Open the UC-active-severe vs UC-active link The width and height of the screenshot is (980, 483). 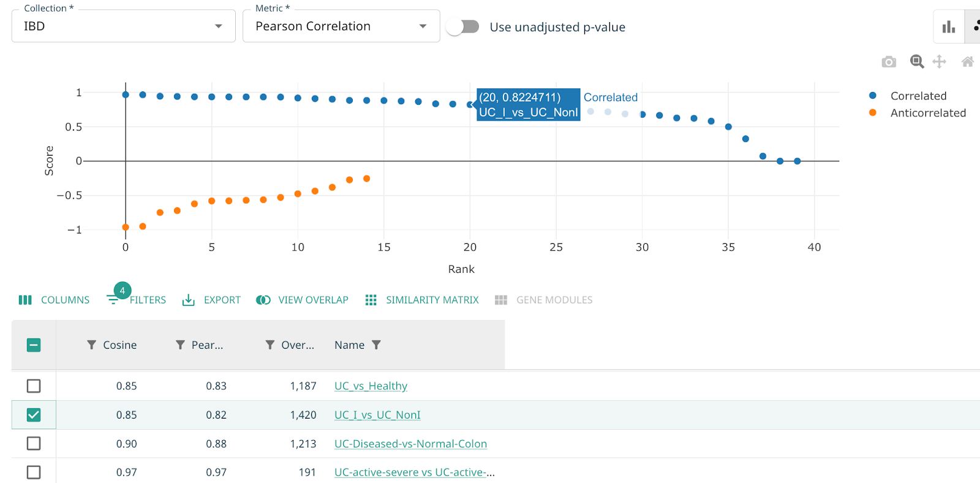pyautogui.click(x=415, y=473)
